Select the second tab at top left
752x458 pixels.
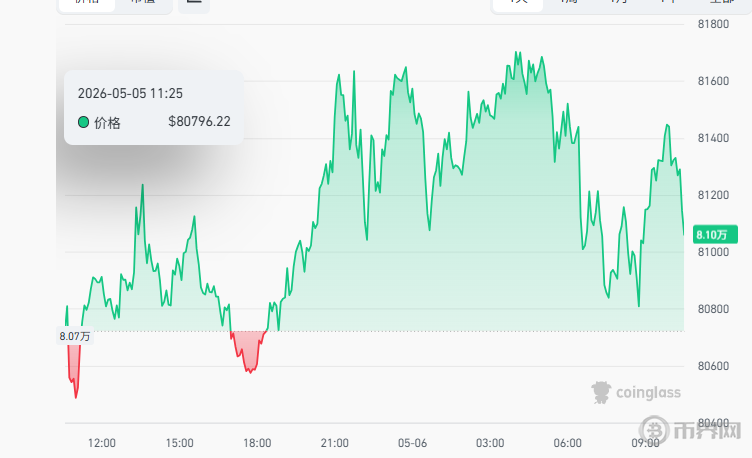[143, 2]
